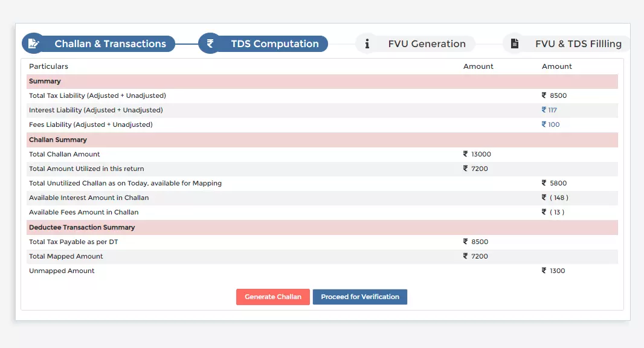Click the edit icon on Challan & Transactions step
Viewport: 644px width, 348px height.
tap(34, 43)
